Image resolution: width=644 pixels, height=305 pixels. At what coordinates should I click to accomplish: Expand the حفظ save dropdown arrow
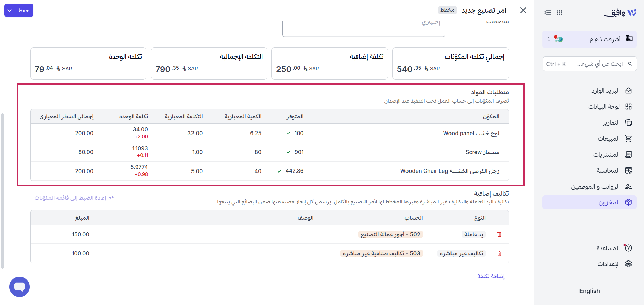pyautogui.click(x=10, y=10)
